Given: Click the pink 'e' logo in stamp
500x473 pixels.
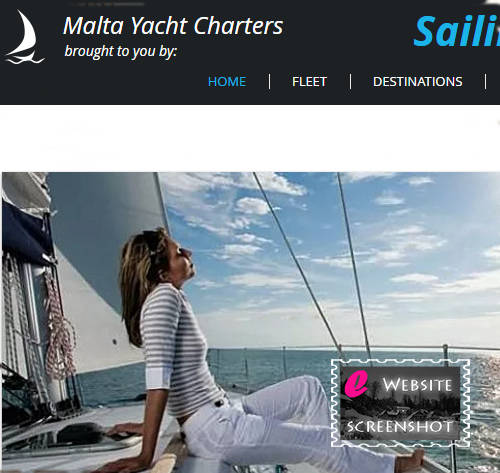Looking at the screenshot, I should (x=356, y=384).
